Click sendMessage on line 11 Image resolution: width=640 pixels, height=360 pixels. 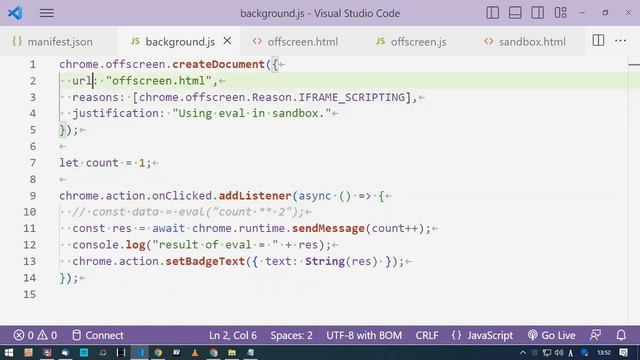328,229
